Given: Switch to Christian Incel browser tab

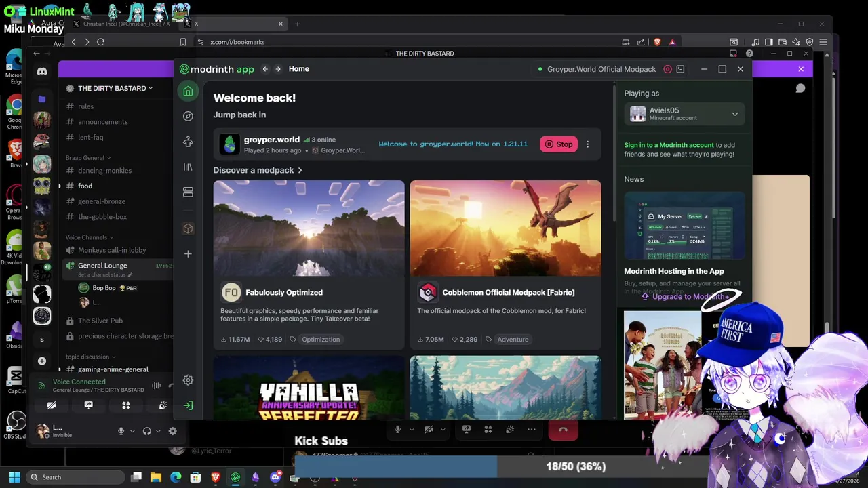Looking at the screenshot, I should (126, 24).
